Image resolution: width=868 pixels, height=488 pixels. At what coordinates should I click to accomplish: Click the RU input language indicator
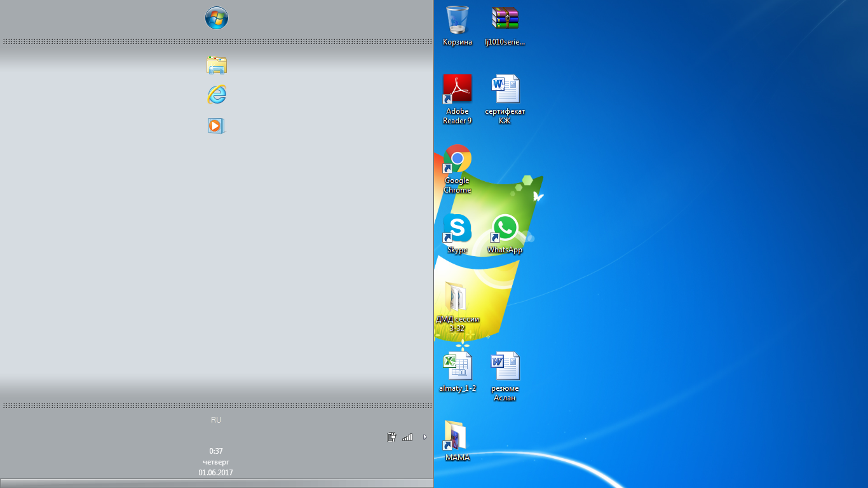[216, 420]
